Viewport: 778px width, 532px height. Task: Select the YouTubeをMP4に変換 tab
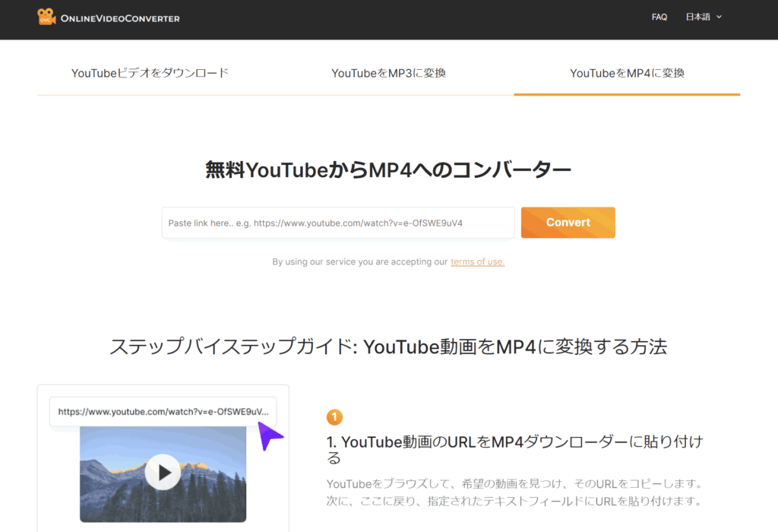tap(627, 73)
